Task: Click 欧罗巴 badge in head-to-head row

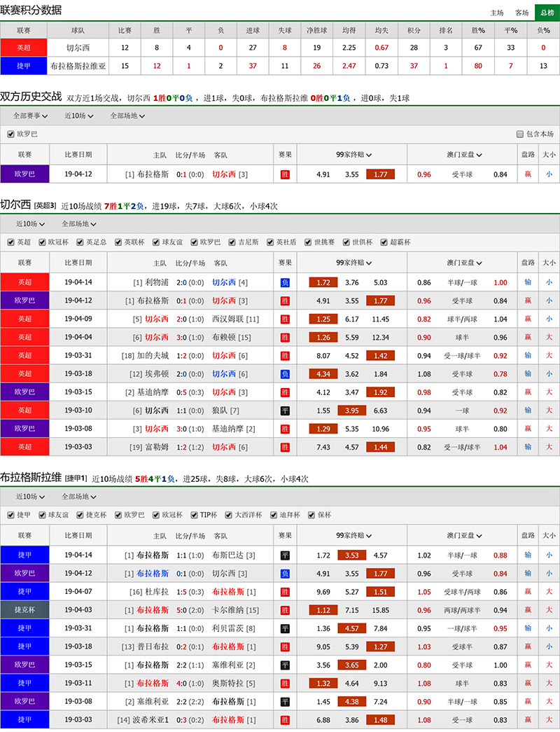Action: coord(24,174)
